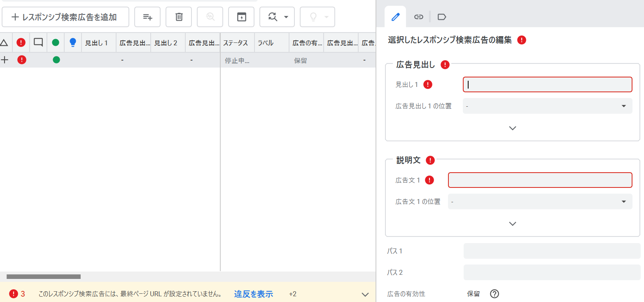
Task: Click the help icon beside 広告の有効性
Action: click(495, 294)
